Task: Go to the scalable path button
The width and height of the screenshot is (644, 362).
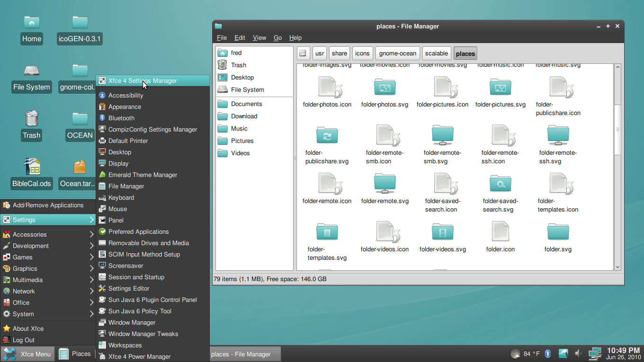Action: [x=437, y=53]
